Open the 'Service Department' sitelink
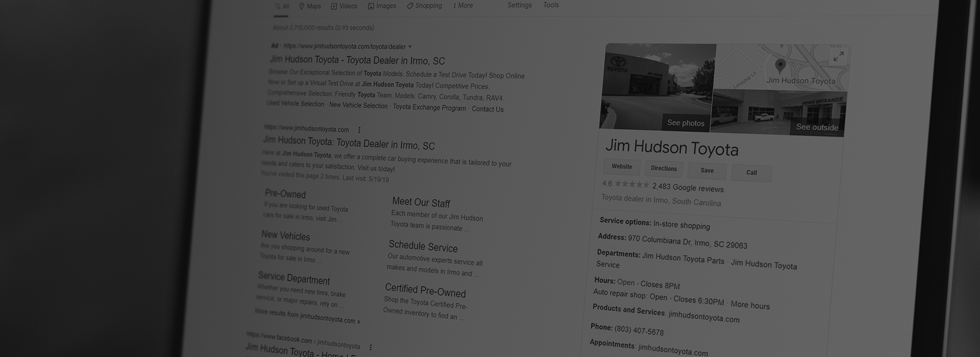980x357 pixels. coord(293,278)
